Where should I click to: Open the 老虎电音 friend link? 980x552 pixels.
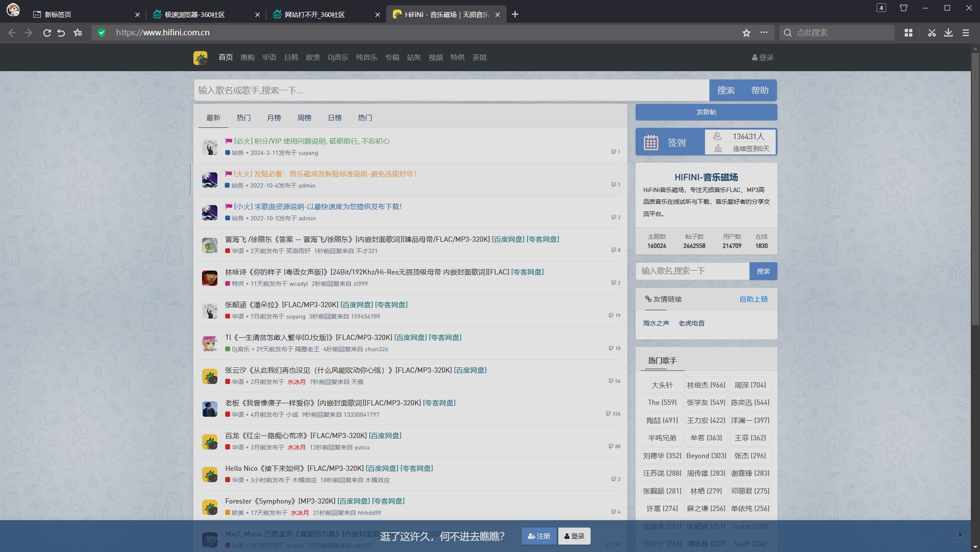[x=691, y=323]
